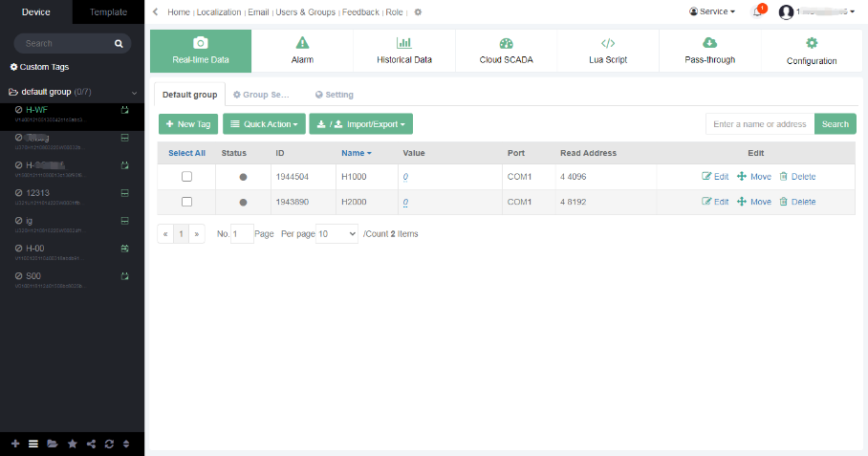The width and height of the screenshot is (868, 456).
Task: Click Select All in table header
Action: tap(186, 153)
